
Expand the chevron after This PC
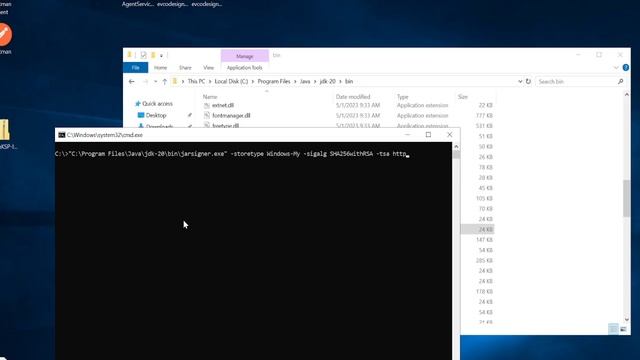click(x=210, y=82)
